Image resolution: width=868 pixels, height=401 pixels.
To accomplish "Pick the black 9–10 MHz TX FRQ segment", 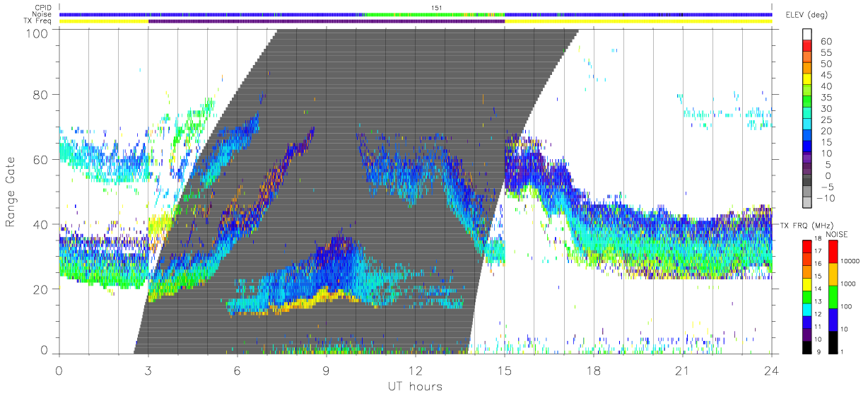I will 807,347.
